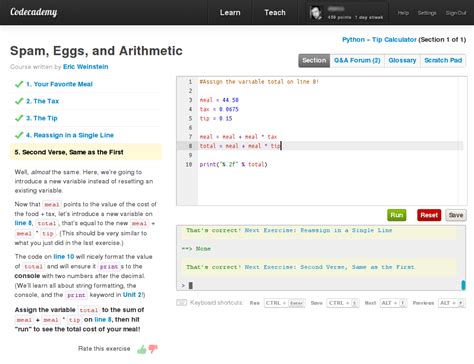Screen dimensions: 474x364
Task: Run the code with the green Run button
Action: [x=397, y=215]
